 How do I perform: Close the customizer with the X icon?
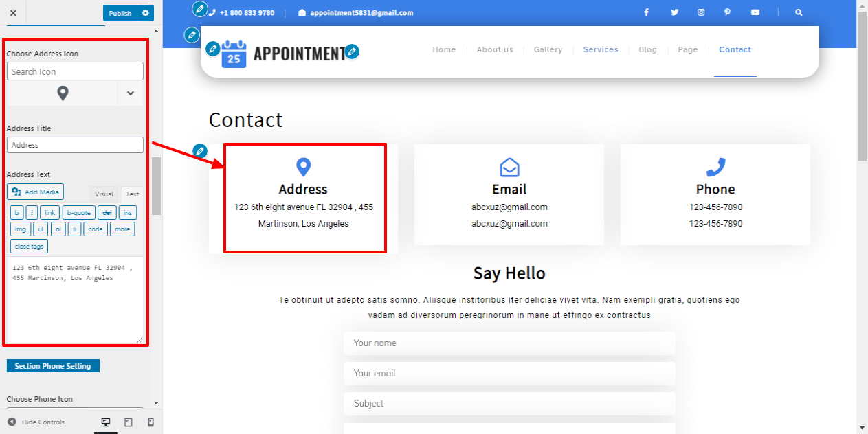(13, 13)
